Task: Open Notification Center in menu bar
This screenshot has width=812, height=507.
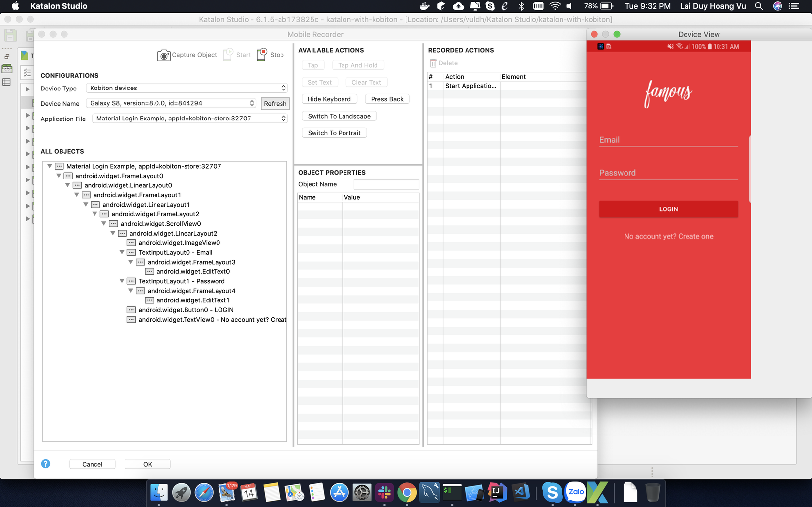Action: [x=794, y=6]
